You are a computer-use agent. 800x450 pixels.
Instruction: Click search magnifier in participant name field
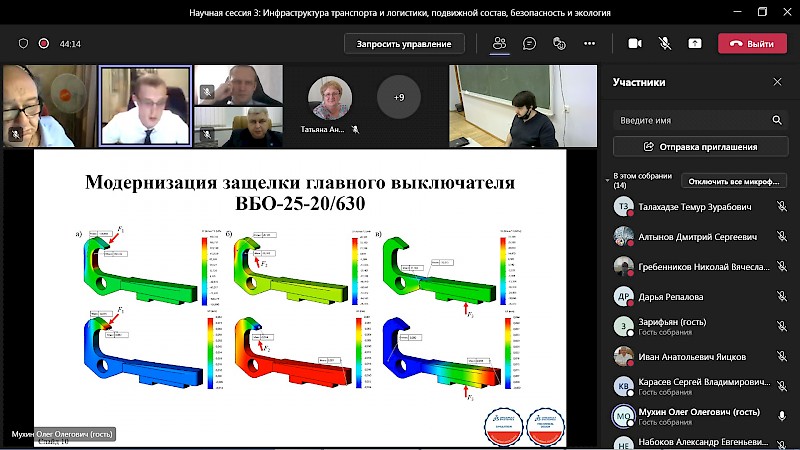pyautogui.click(x=777, y=120)
